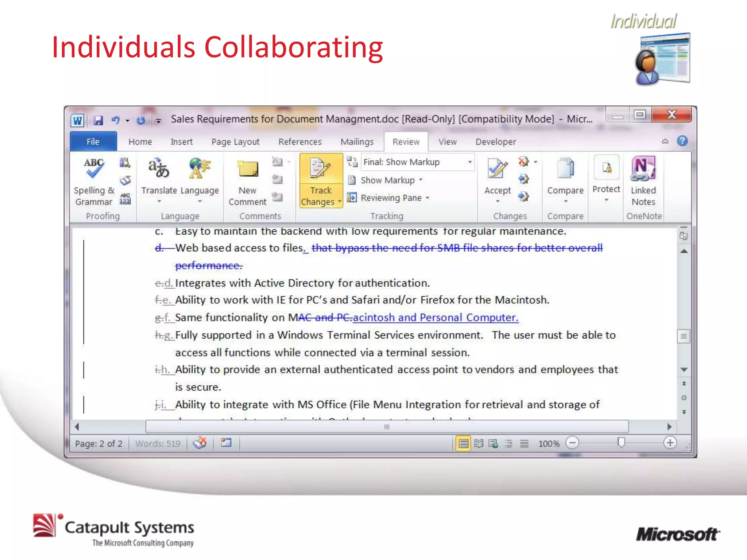Click the 100% zoom level button
Screen dimensions: 747x560
[549, 444]
